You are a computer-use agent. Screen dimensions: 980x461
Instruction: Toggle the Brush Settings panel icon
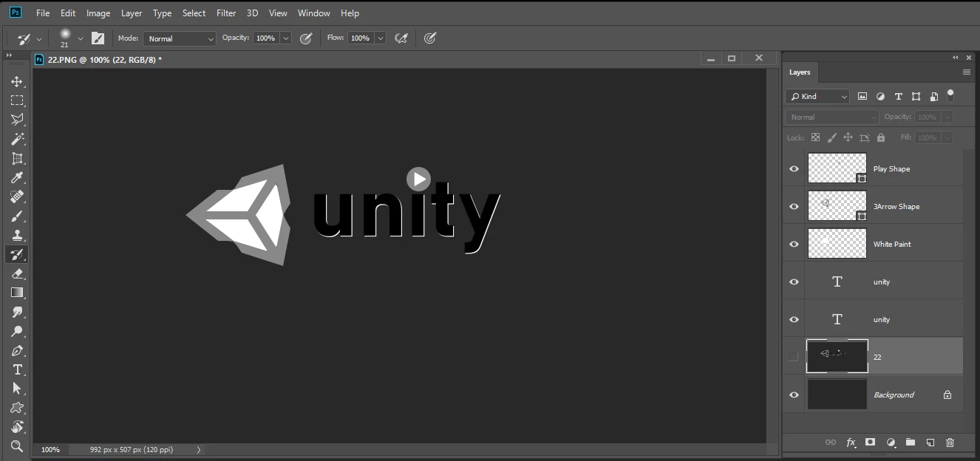pos(98,38)
